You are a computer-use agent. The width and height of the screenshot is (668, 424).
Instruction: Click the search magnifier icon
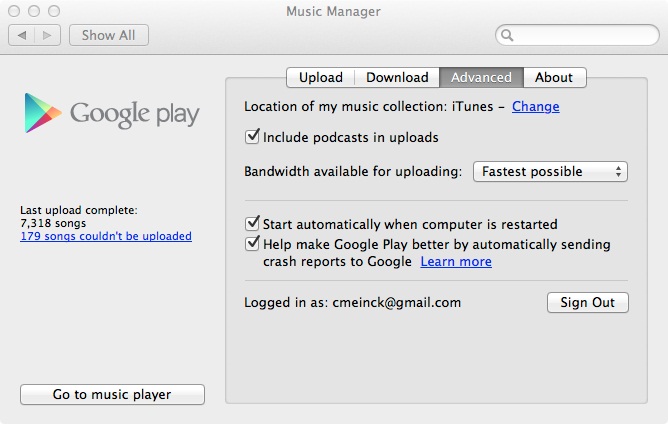[x=508, y=35]
